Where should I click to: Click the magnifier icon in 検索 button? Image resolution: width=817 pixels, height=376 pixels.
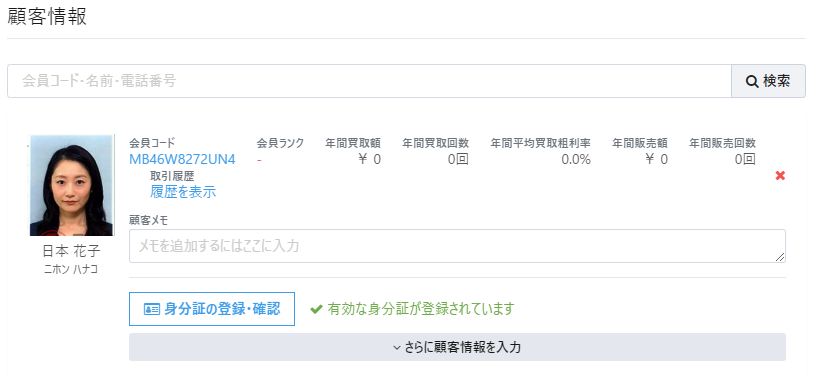(x=752, y=82)
